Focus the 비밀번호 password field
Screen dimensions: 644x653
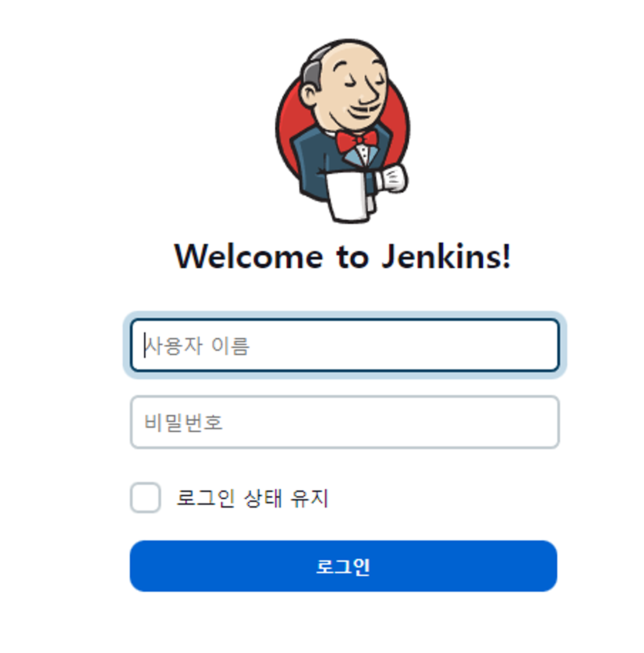tap(345, 422)
